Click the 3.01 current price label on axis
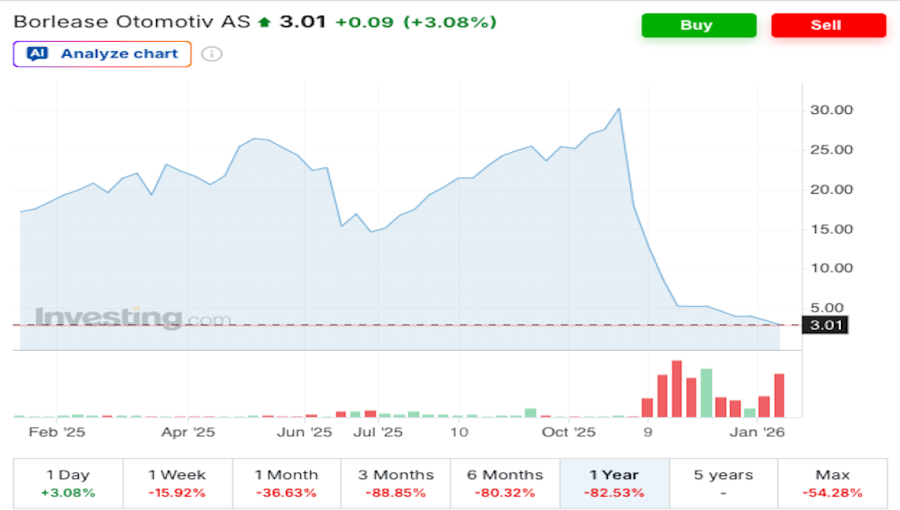 pos(827,325)
